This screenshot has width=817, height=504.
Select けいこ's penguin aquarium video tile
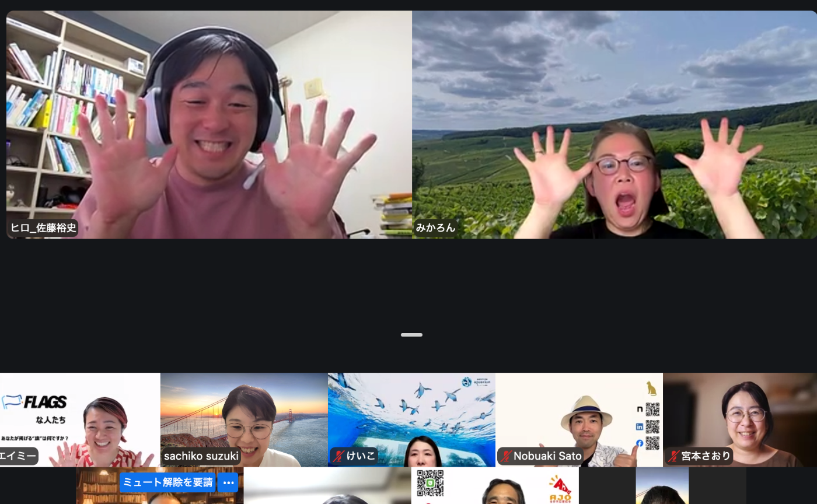pyautogui.click(x=411, y=419)
